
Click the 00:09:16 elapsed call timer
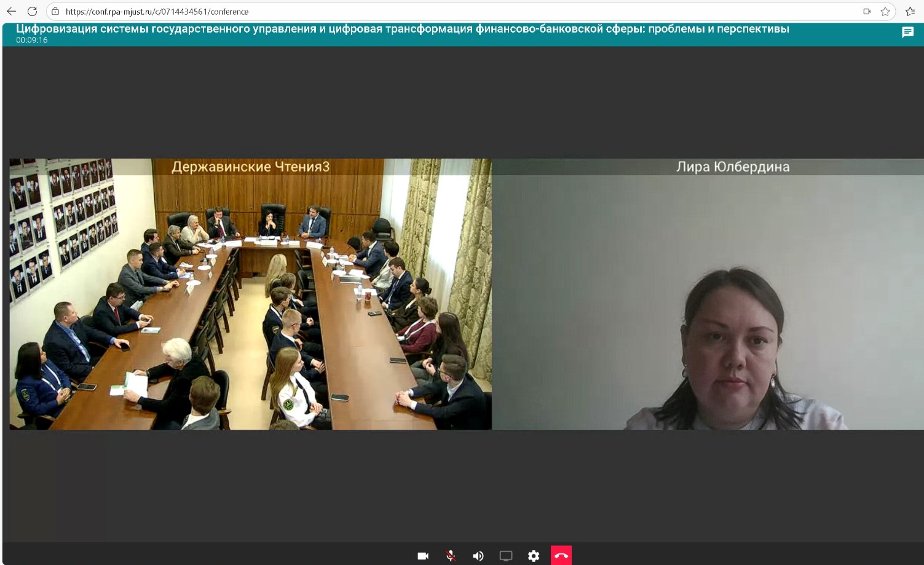point(32,40)
